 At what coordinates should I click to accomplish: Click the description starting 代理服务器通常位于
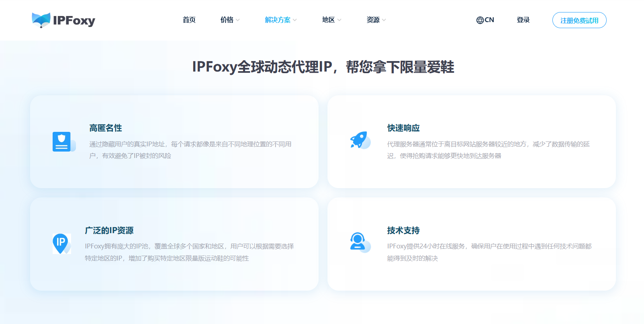point(489,150)
